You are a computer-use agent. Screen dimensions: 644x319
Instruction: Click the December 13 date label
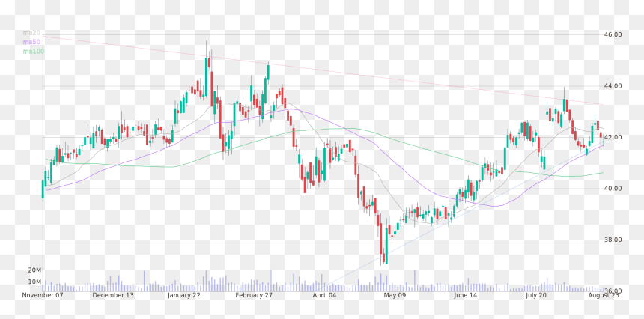click(113, 295)
